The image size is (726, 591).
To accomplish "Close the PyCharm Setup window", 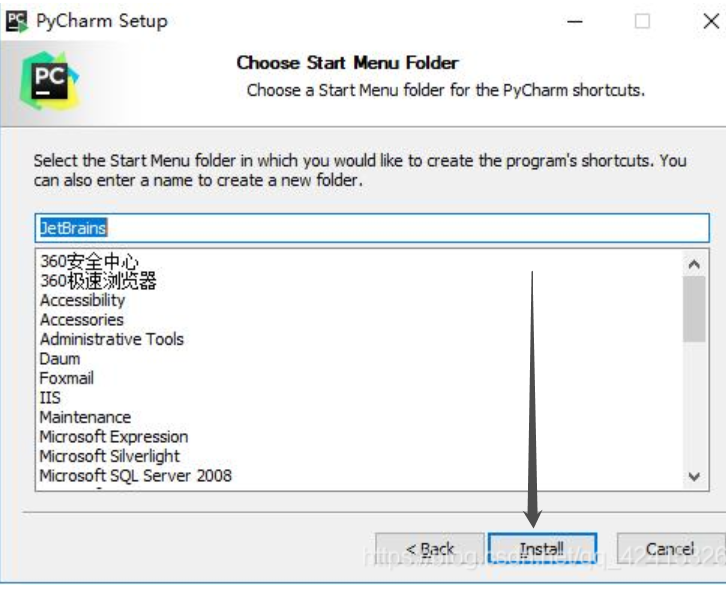I will tap(711, 21).
